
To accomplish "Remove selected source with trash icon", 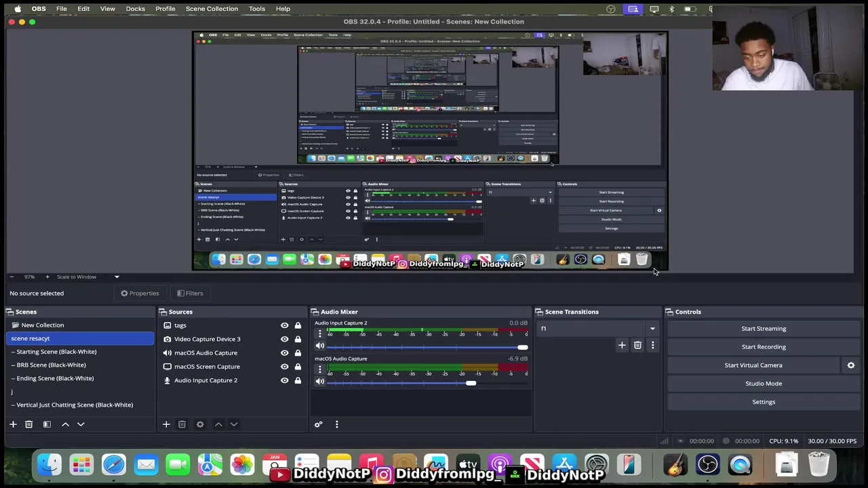I will [182, 424].
